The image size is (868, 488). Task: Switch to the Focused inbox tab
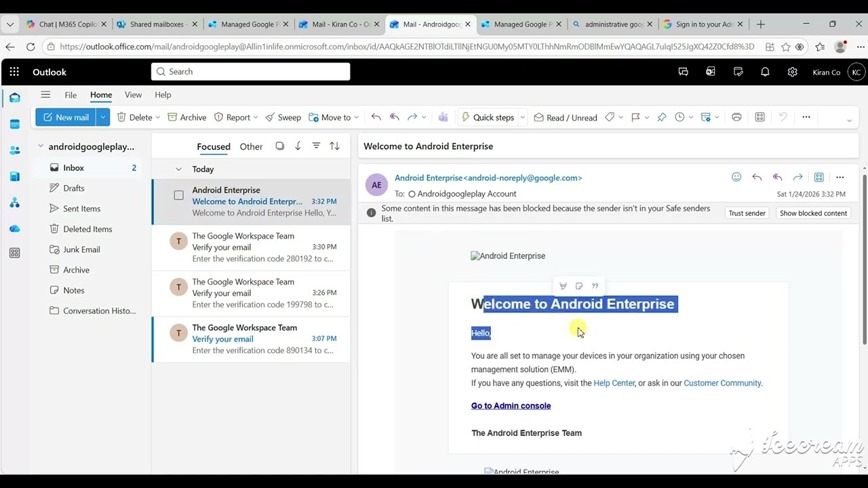point(214,146)
